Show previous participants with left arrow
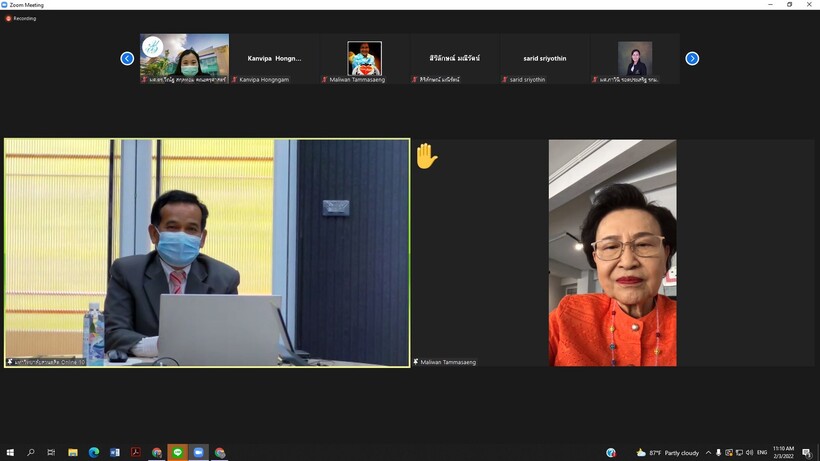This screenshot has height=461, width=820. 127,58
